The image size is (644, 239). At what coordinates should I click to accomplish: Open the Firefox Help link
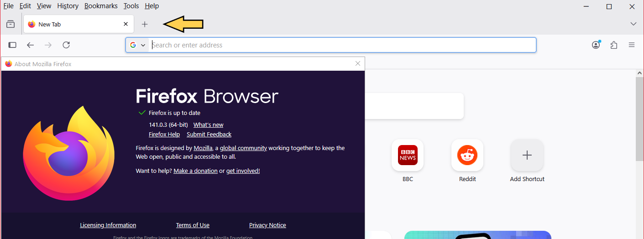tap(164, 134)
